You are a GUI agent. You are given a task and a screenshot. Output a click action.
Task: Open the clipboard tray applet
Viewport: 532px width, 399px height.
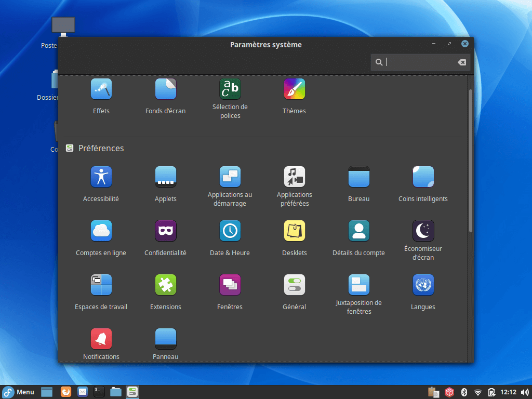[433, 392]
